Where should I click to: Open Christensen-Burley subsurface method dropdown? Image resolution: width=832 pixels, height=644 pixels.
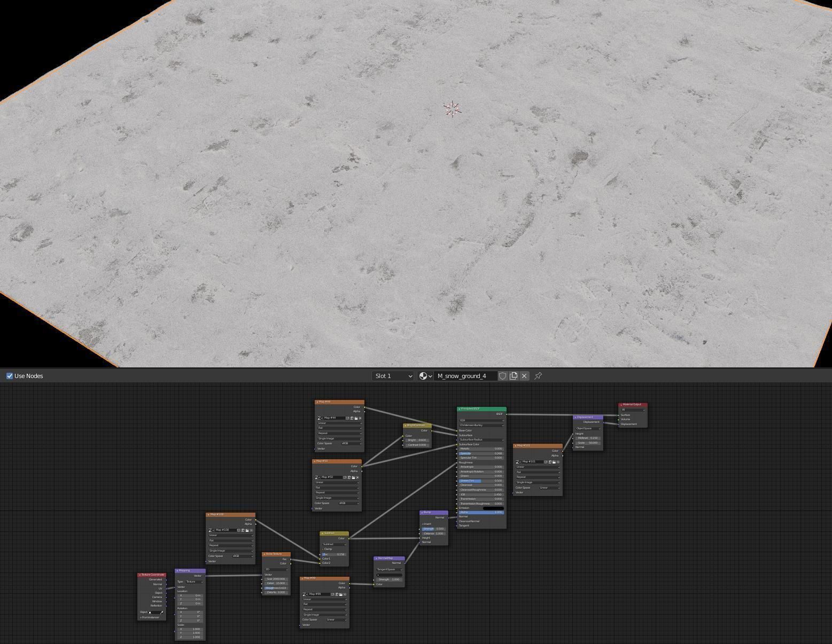481,425
